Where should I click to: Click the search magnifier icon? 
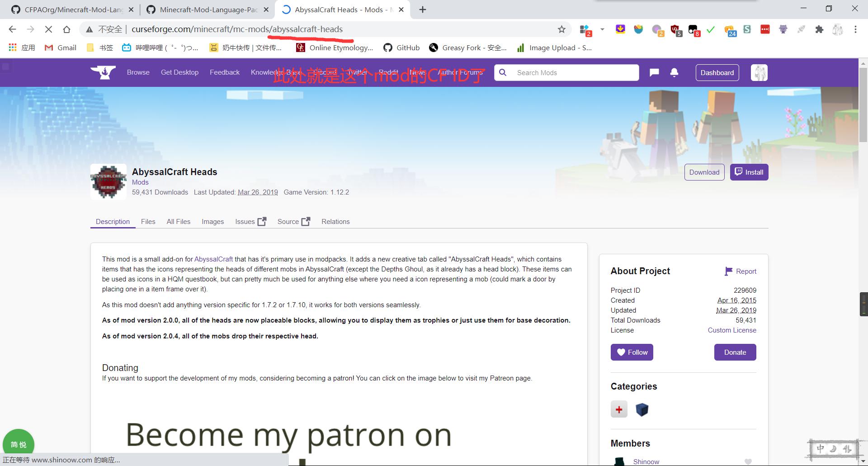503,72
